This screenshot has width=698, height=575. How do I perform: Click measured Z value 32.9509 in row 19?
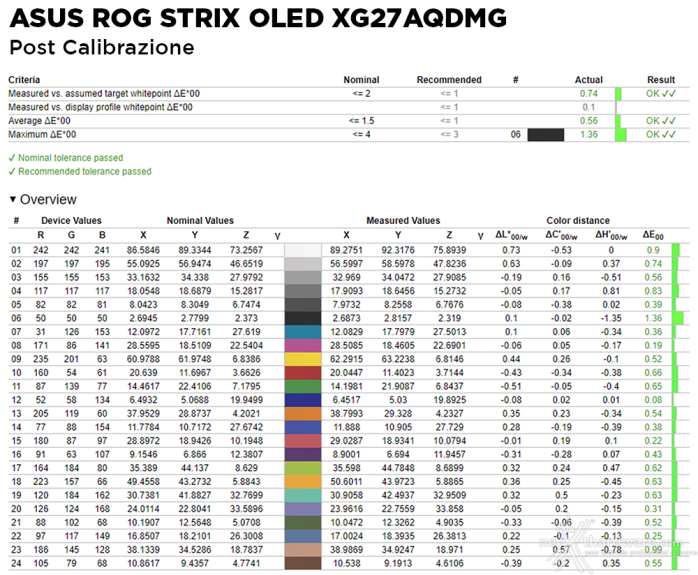[x=449, y=495]
